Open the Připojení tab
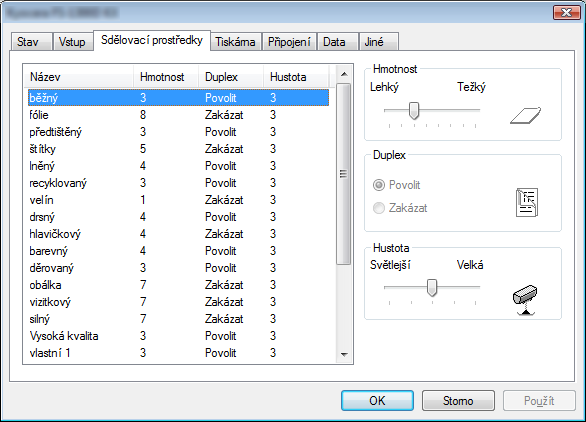This screenshot has width=586, height=422. point(289,41)
